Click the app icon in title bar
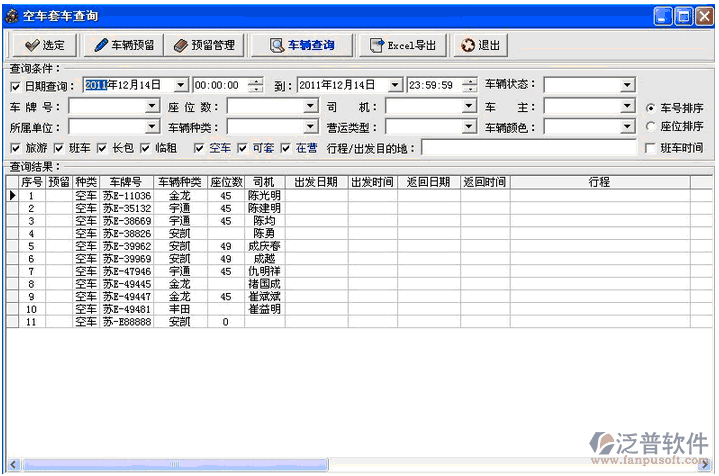Image resolution: width=719 pixels, height=476 pixels. click(11, 16)
